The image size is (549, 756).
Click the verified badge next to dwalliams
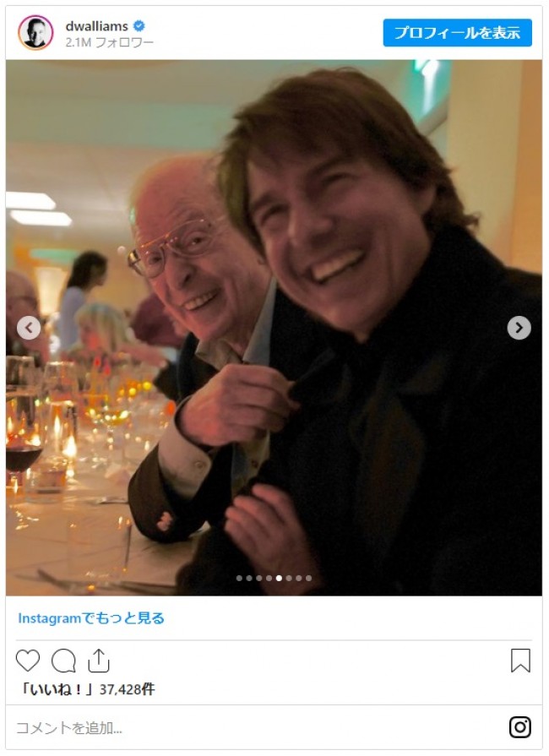(x=139, y=25)
